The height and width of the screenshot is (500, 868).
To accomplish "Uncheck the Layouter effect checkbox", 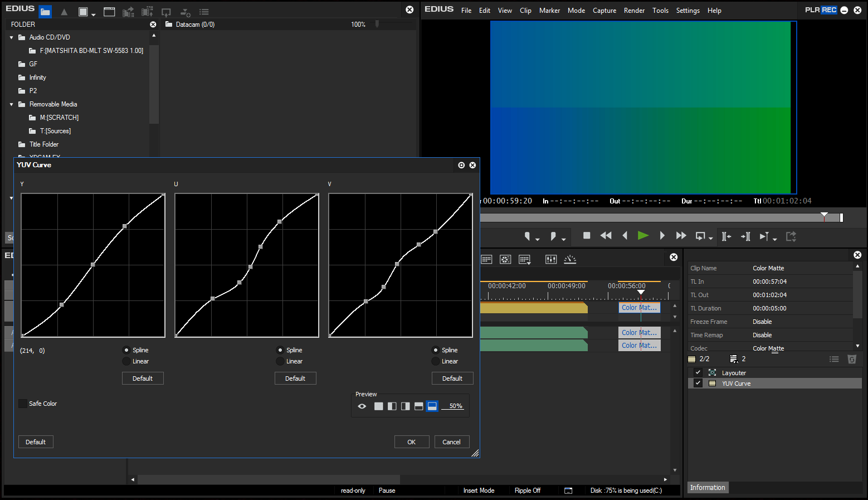I will click(x=698, y=372).
